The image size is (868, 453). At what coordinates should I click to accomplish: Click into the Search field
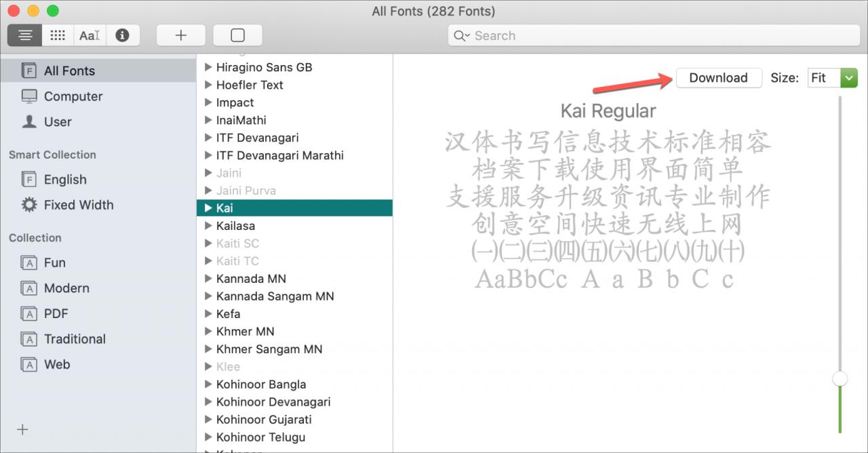[x=654, y=35]
